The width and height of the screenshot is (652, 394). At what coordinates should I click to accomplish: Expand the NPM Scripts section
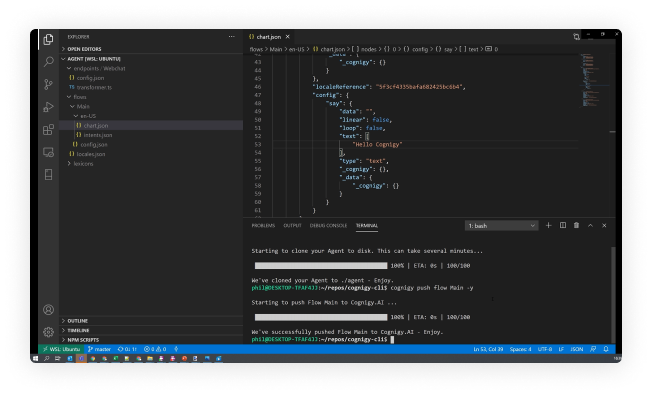tap(151, 340)
